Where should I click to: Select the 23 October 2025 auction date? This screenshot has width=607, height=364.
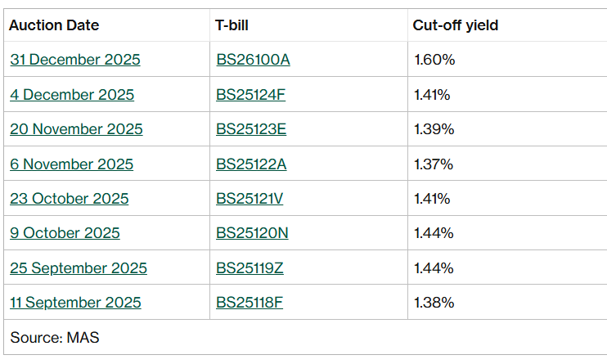pos(70,199)
